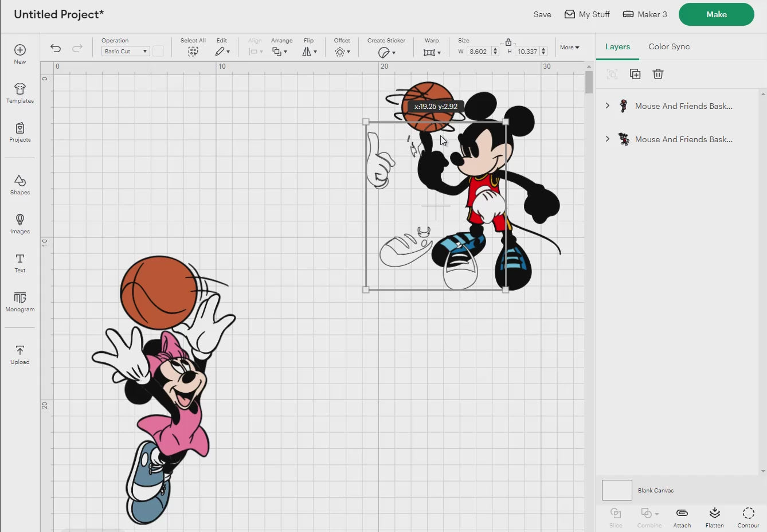Expand first Mouse And Friends layer

point(608,106)
